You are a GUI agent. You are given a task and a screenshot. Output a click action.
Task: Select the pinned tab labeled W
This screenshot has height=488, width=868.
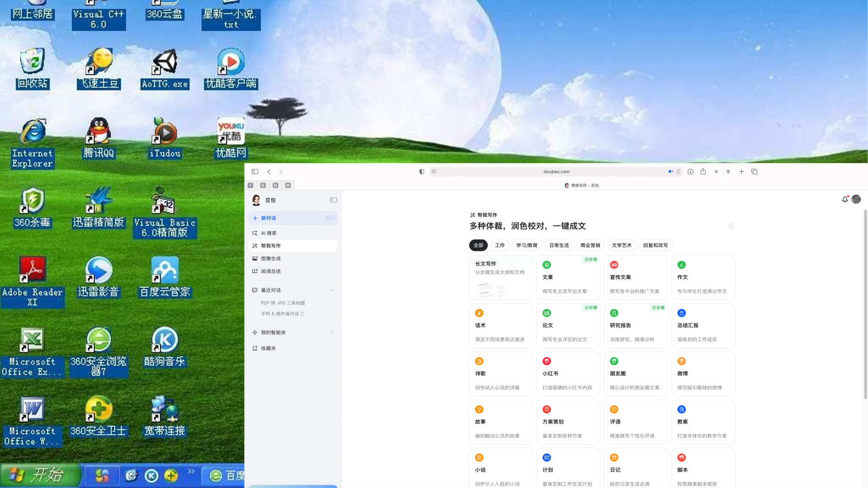coord(288,185)
